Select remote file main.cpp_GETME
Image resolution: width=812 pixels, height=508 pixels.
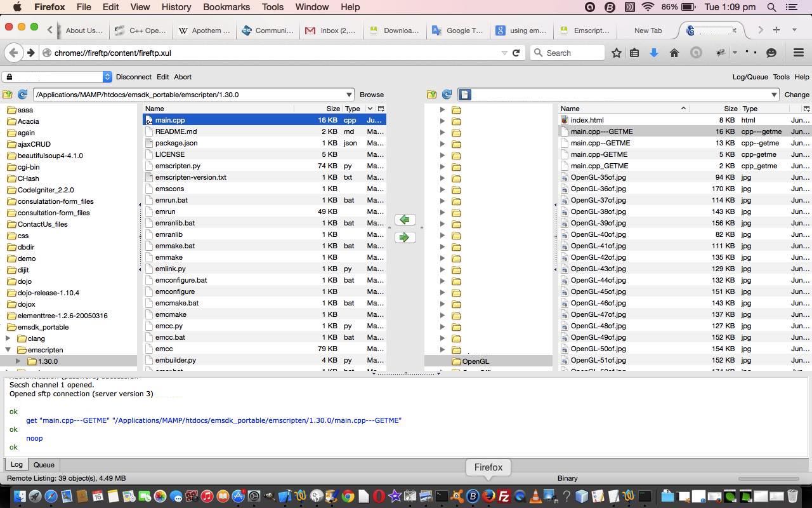pos(684,166)
